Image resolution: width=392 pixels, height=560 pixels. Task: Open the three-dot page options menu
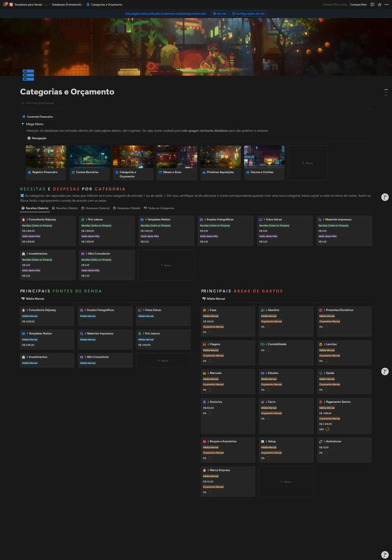click(387, 5)
